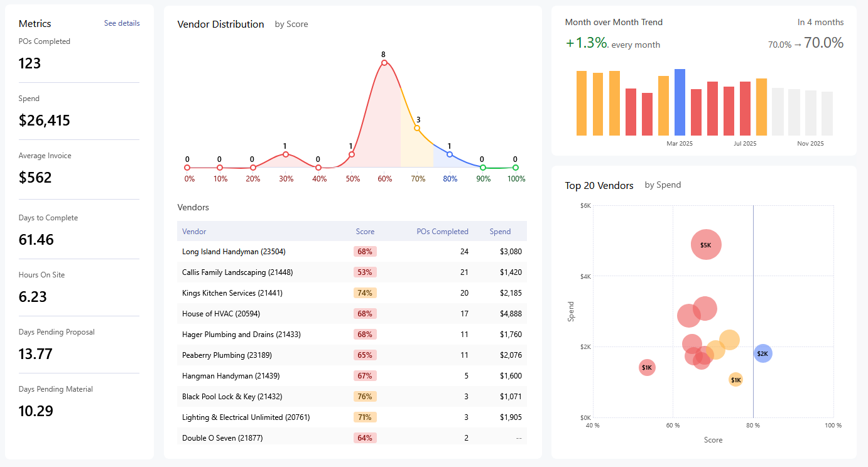The width and height of the screenshot is (868, 467).
Task: Click the +1.3% month over month trend value
Action: pyautogui.click(x=587, y=43)
